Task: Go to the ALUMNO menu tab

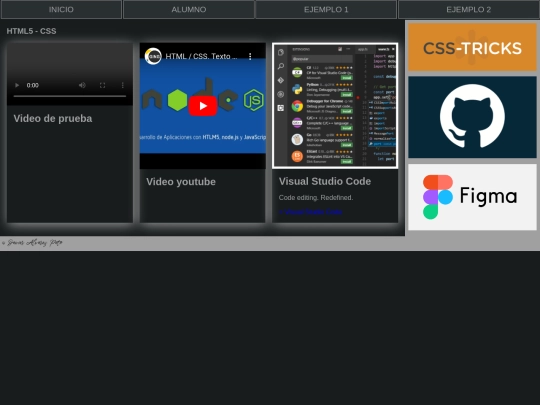Action: click(189, 9)
